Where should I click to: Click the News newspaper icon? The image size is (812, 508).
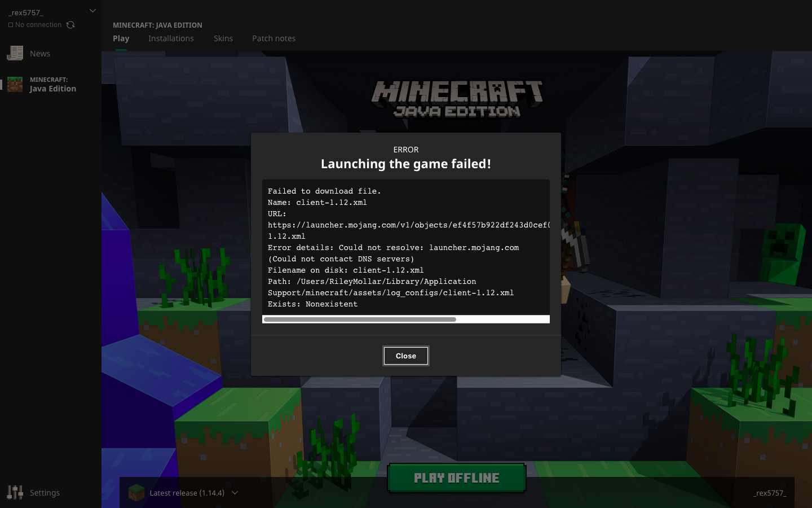pyautogui.click(x=15, y=53)
